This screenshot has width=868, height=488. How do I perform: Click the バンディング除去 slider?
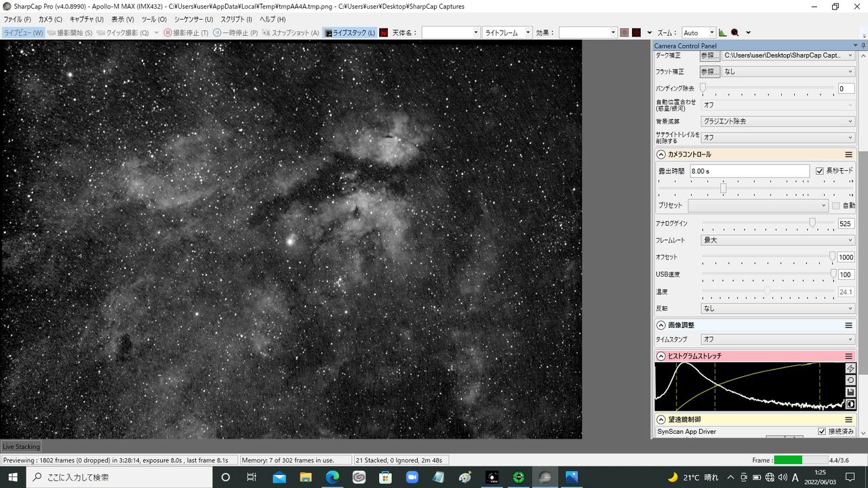(768, 88)
